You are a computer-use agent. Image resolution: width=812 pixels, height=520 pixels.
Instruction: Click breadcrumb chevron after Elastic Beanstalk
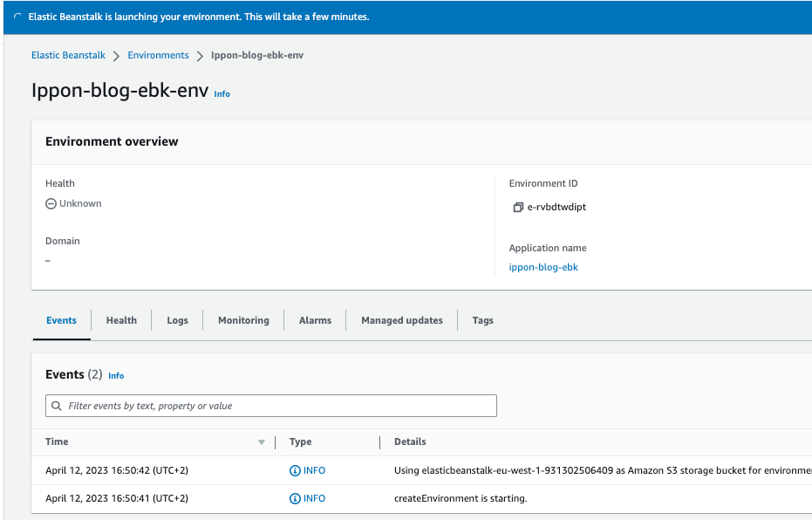point(116,56)
